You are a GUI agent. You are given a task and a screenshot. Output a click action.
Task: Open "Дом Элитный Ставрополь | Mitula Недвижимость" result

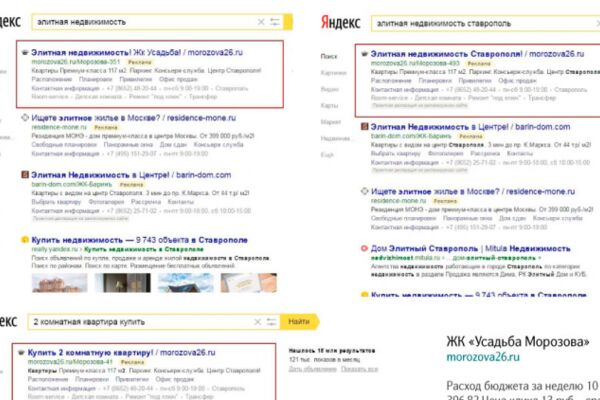[x=470, y=248]
